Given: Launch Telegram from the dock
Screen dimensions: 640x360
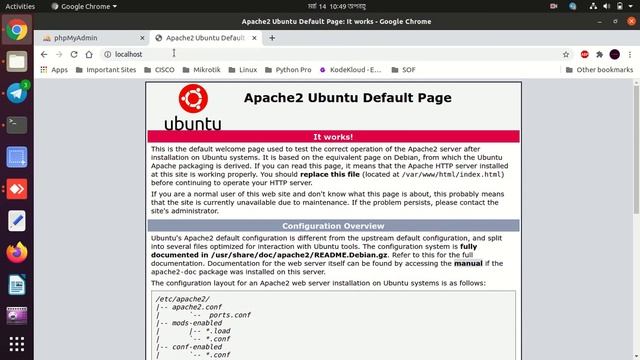Looking at the screenshot, I should click(17, 93).
